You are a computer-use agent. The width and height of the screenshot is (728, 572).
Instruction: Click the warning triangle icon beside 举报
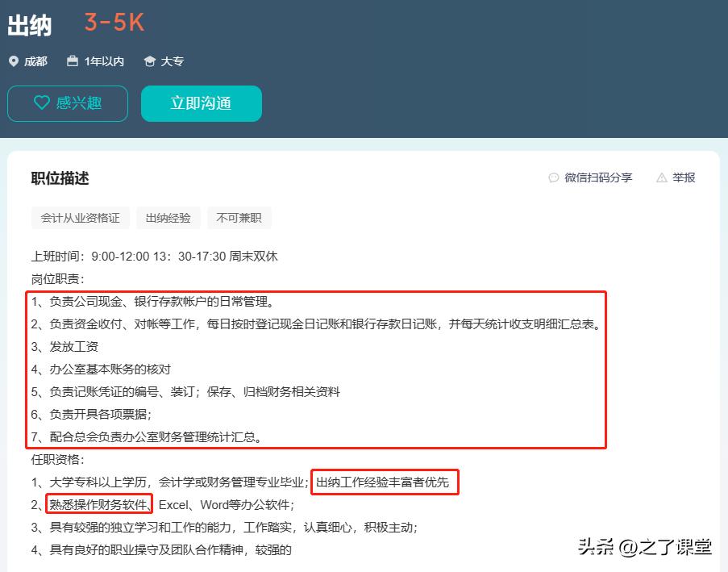pos(663,177)
